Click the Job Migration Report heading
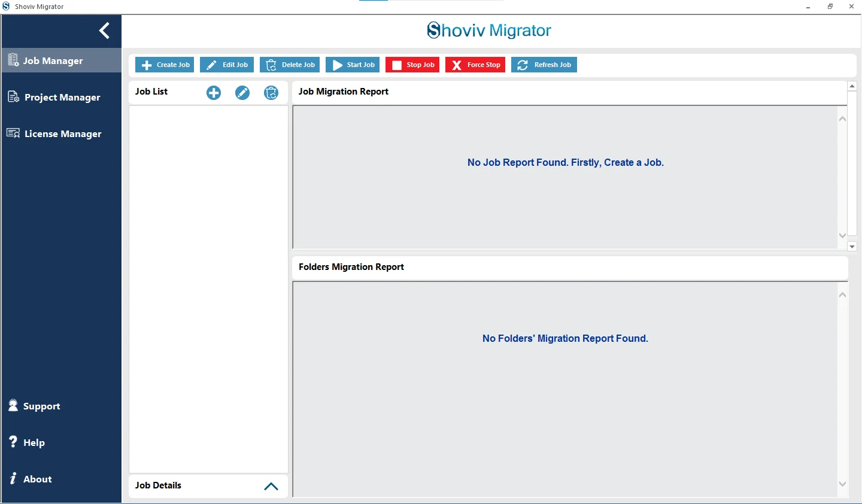The width and height of the screenshot is (862, 504). pyautogui.click(x=344, y=92)
